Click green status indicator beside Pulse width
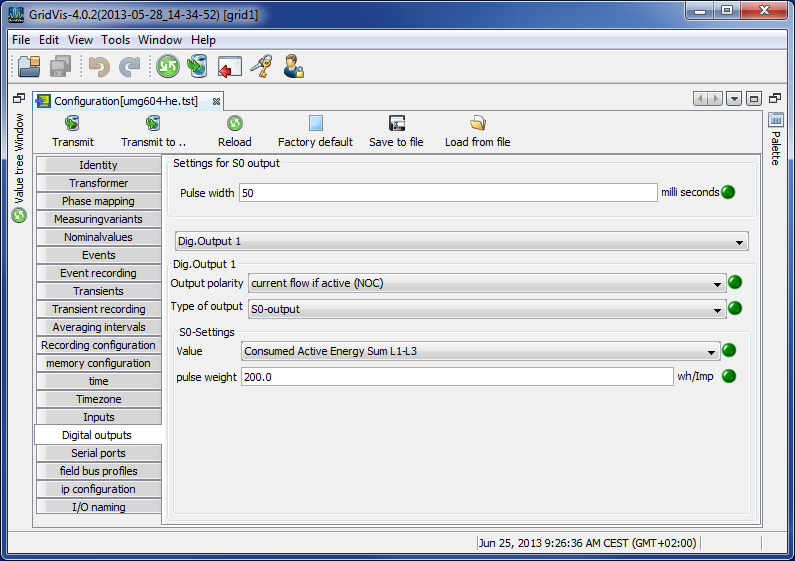Image resolution: width=795 pixels, height=561 pixels. pos(728,192)
